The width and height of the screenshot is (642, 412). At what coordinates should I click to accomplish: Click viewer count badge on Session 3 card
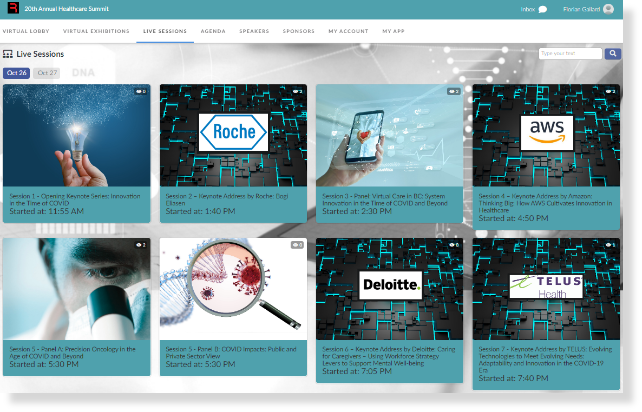tap(454, 91)
